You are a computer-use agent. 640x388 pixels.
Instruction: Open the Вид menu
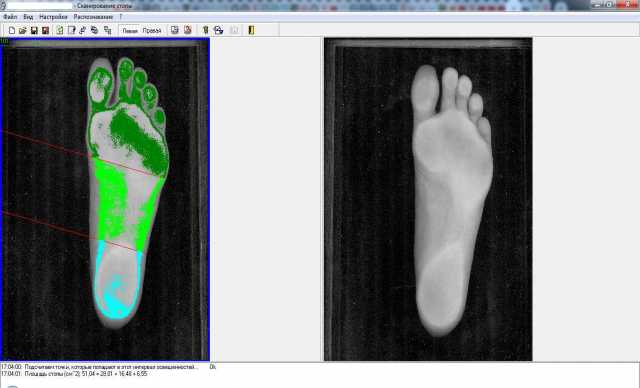pyautogui.click(x=28, y=17)
